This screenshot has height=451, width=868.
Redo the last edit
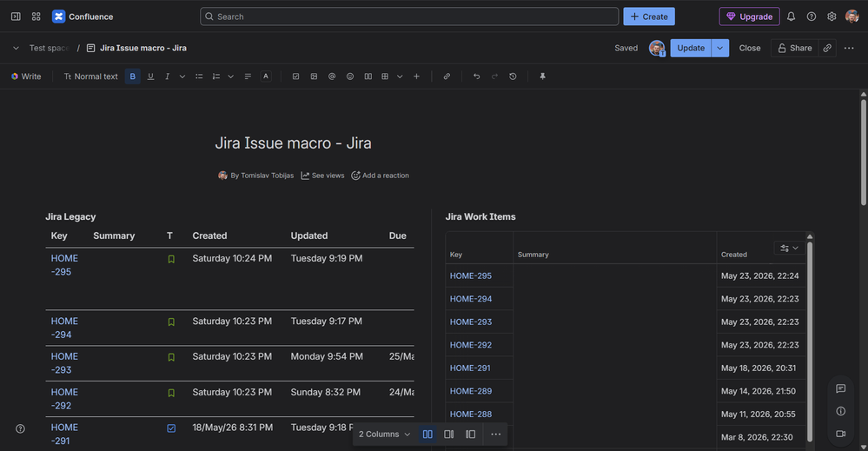(x=494, y=76)
